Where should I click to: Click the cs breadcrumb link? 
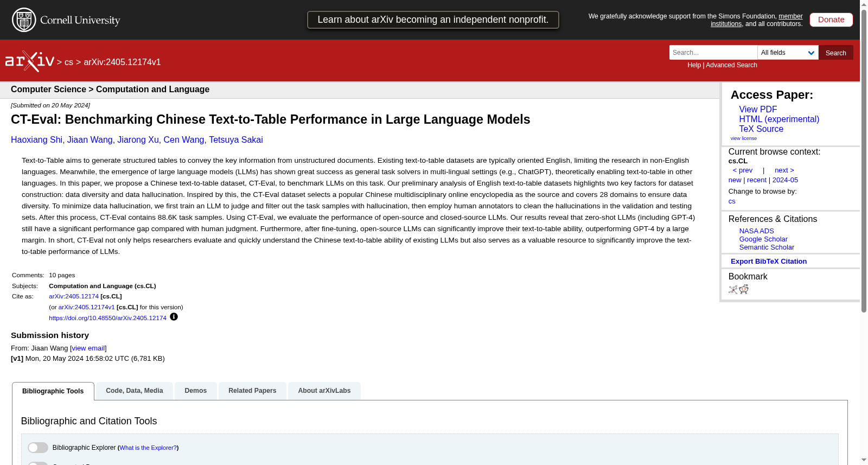(69, 62)
